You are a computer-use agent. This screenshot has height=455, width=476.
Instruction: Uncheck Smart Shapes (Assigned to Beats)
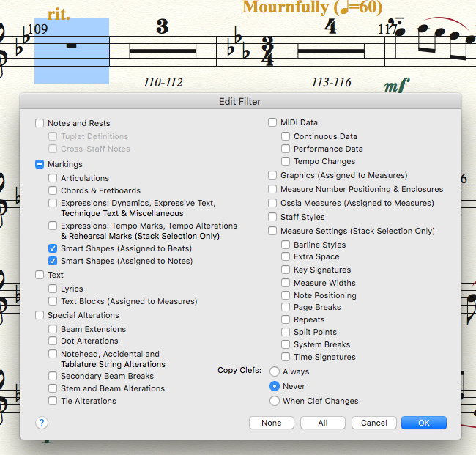(x=53, y=248)
